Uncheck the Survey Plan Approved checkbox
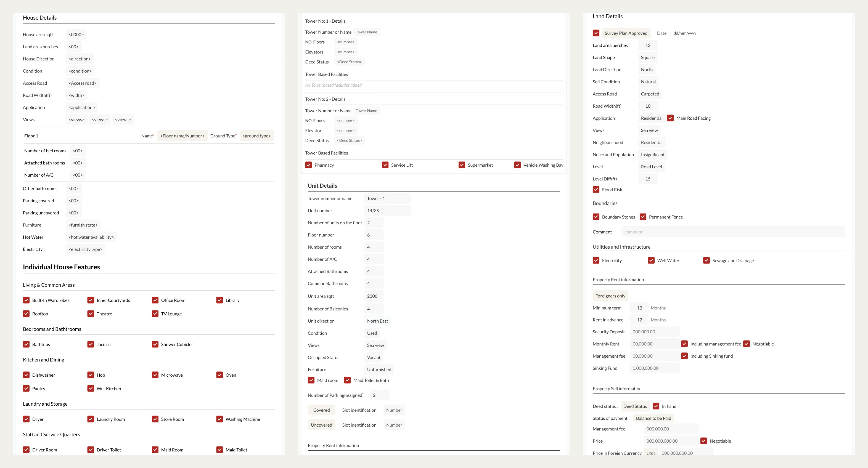 (596, 33)
